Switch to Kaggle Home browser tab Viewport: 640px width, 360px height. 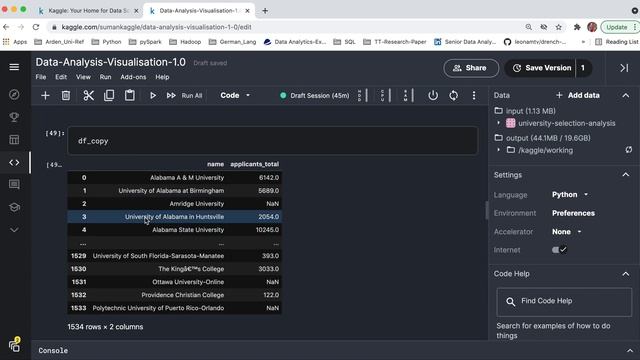(x=88, y=11)
